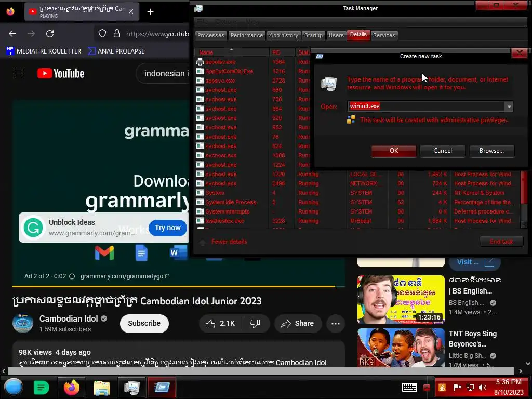Click Cambodian Idol channel avatar
Image resolution: width=532 pixels, height=399 pixels.
(23, 323)
